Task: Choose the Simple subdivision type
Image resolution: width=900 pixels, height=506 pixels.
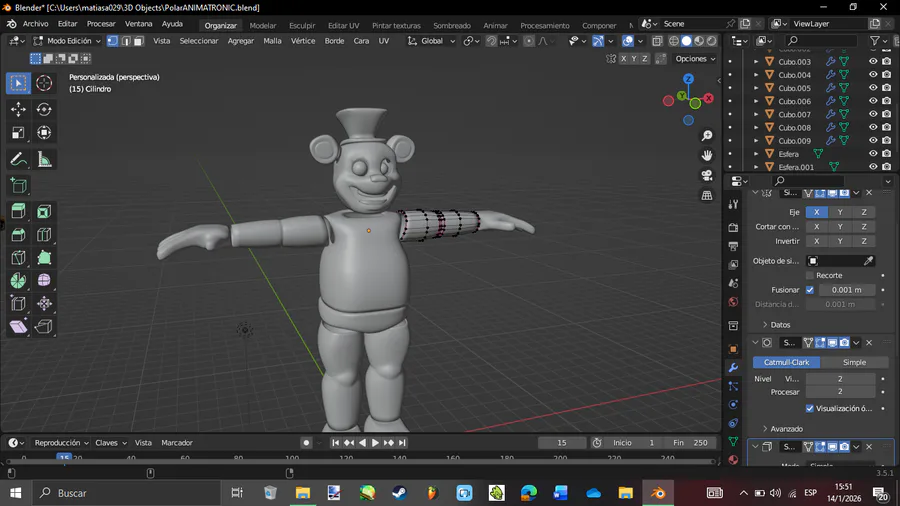Action: (x=854, y=363)
